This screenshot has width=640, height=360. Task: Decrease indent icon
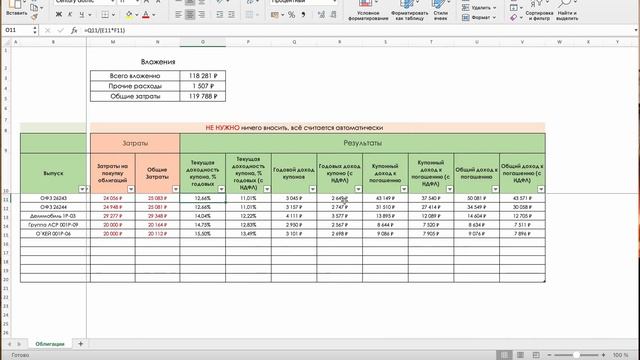(220, 15)
